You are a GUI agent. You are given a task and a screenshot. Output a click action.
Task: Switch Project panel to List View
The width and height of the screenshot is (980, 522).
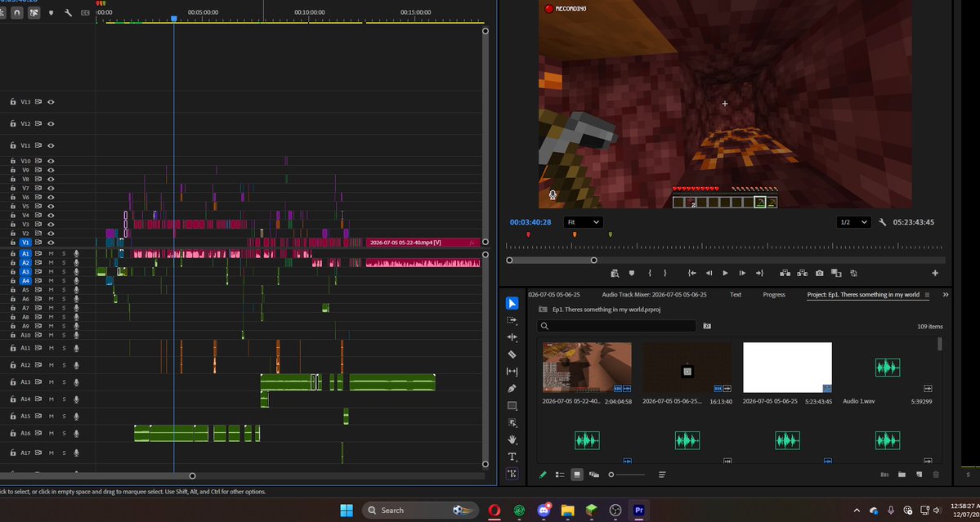(x=560, y=475)
